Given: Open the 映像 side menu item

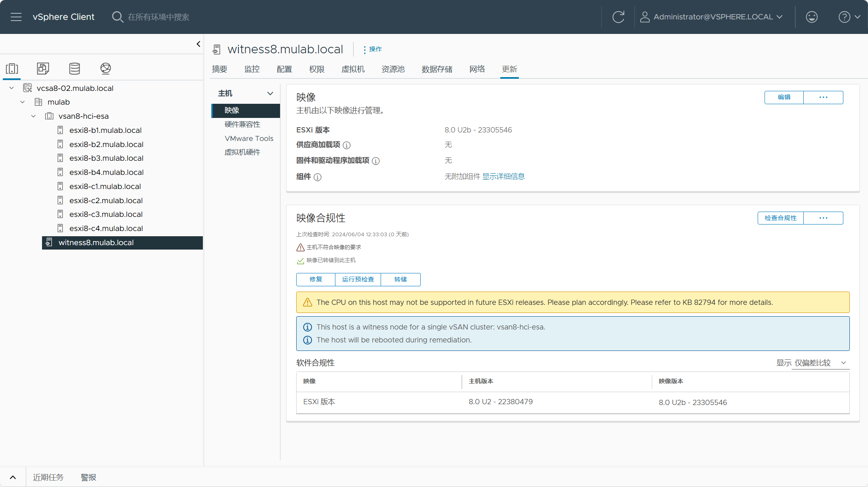Looking at the screenshot, I should click(x=246, y=111).
